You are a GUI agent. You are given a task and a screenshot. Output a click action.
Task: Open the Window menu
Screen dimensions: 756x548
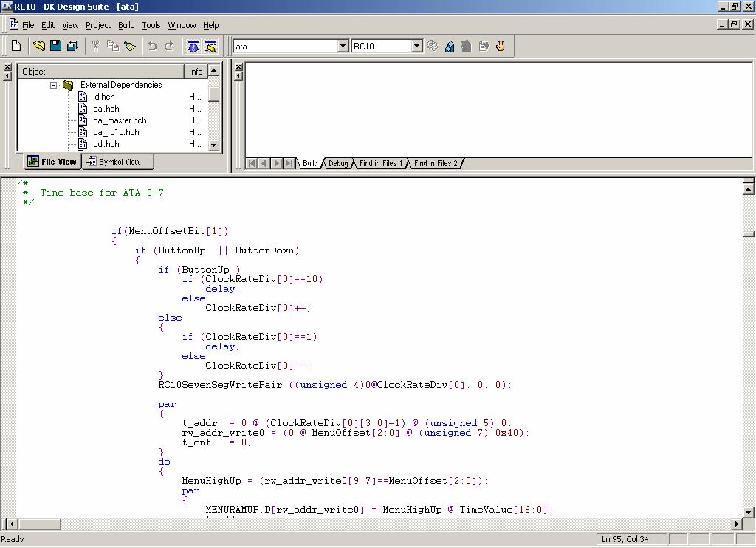point(182,25)
